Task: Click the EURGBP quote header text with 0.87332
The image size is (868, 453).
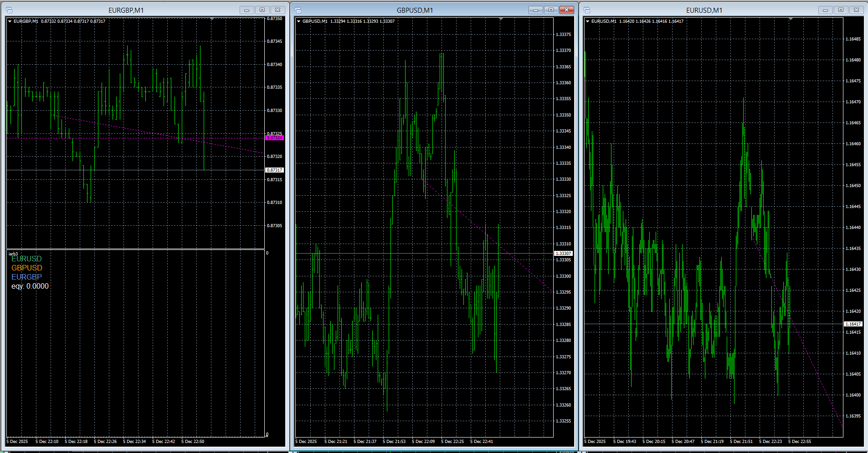Action: (59, 21)
